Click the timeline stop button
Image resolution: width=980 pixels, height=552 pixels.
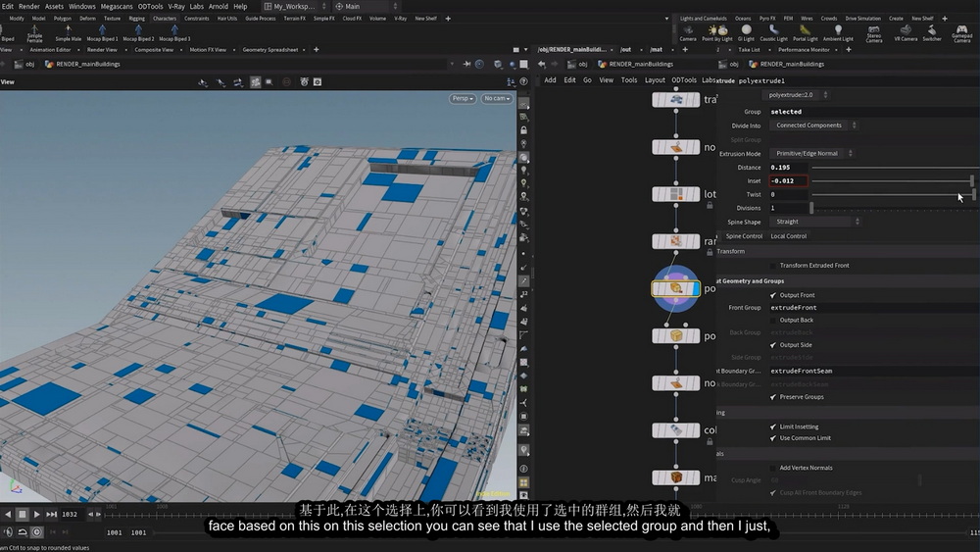[x=23, y=514]
